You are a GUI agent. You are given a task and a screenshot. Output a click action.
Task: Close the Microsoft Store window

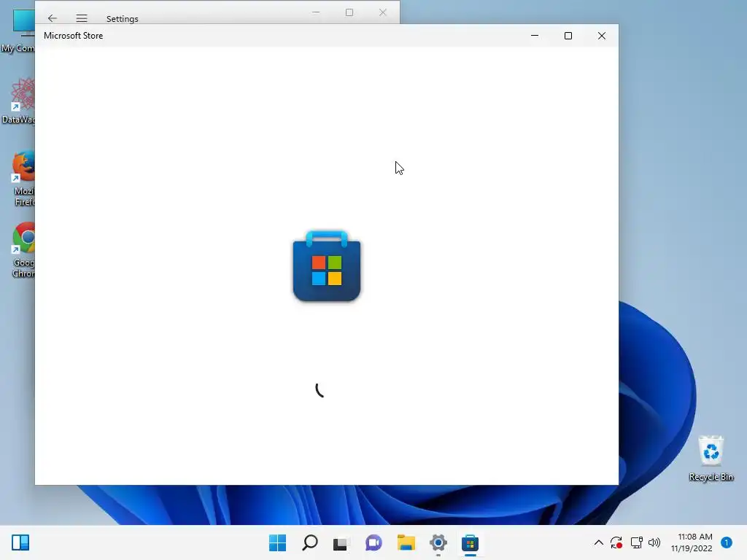point(602,36)
